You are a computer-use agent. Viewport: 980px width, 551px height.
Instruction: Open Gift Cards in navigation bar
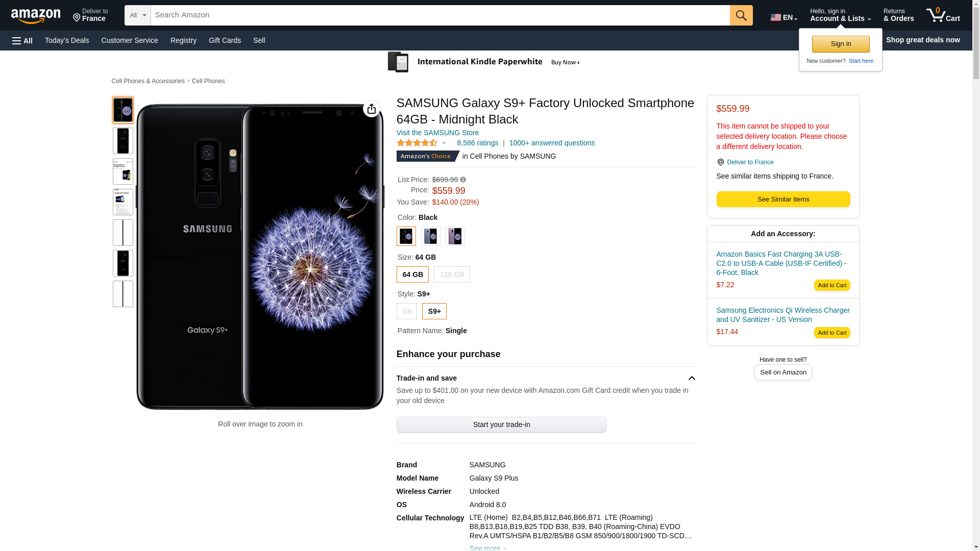pyautogui.click(x=225, y=40)
